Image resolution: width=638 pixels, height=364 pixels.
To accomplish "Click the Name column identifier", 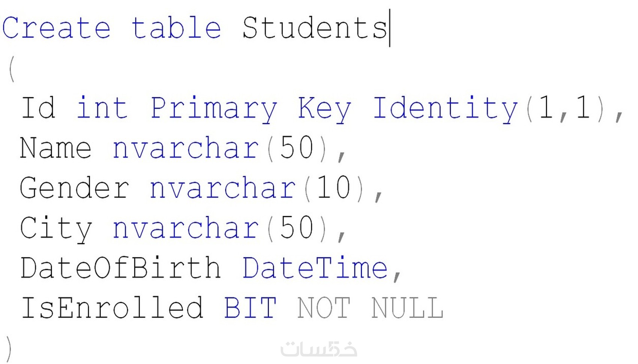I will point(56,148).
